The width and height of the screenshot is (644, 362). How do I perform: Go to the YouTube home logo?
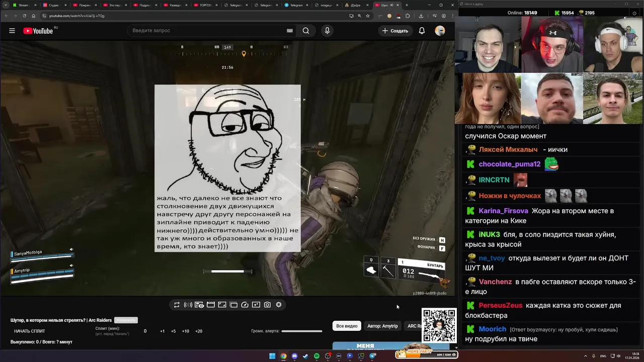point(38,31)
